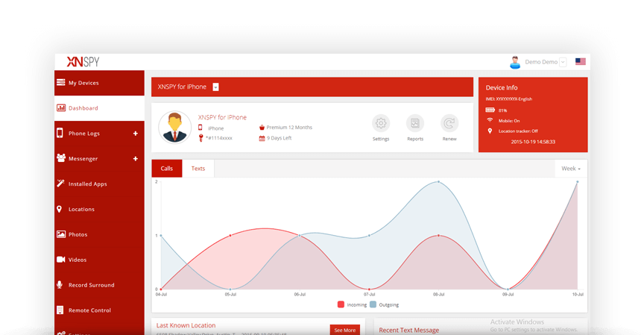Click the wifi icon in Device Info
Image resolution: width=644 pixels, height=335 pixels.
pos(490,120)
